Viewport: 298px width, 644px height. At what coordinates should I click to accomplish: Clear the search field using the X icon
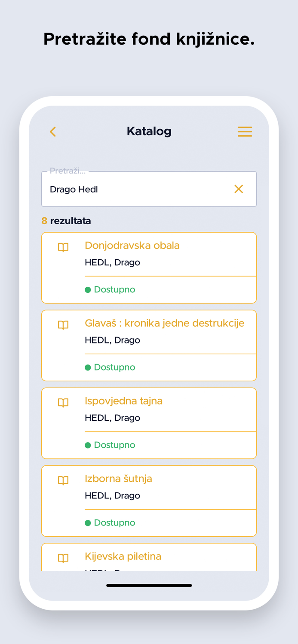pos(239,189)
